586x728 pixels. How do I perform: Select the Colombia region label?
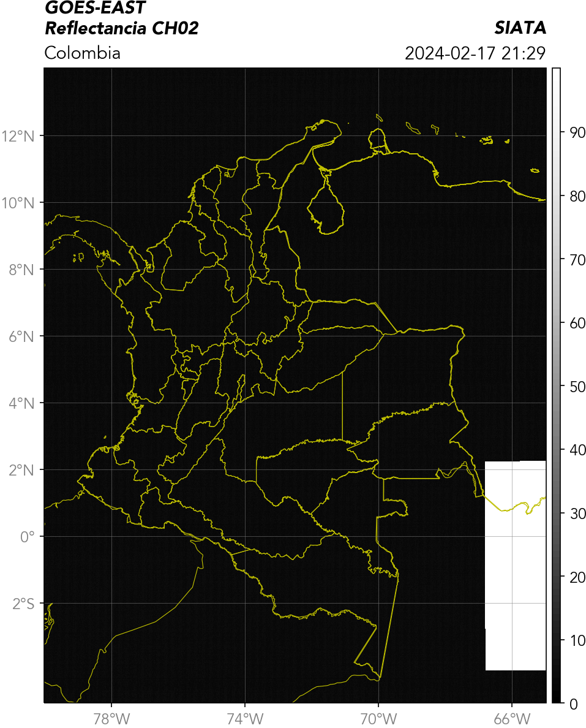82,53
